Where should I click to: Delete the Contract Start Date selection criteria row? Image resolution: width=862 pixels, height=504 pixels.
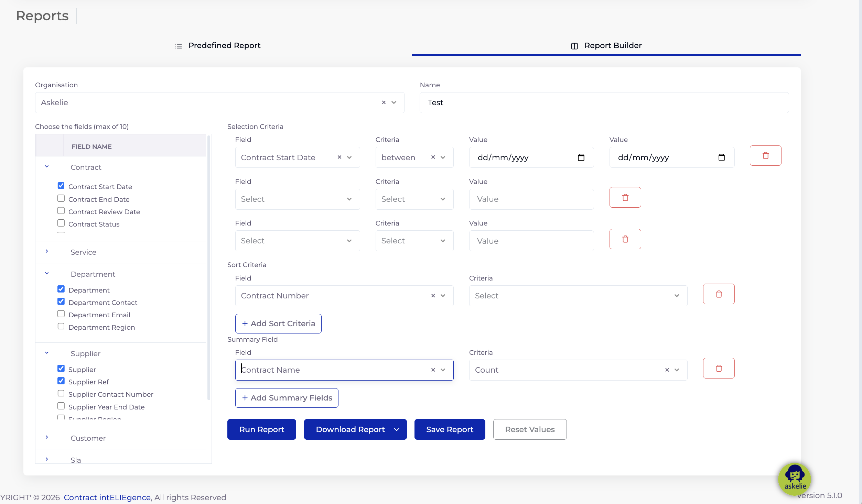pyautogui.click(x=765, y=156)
